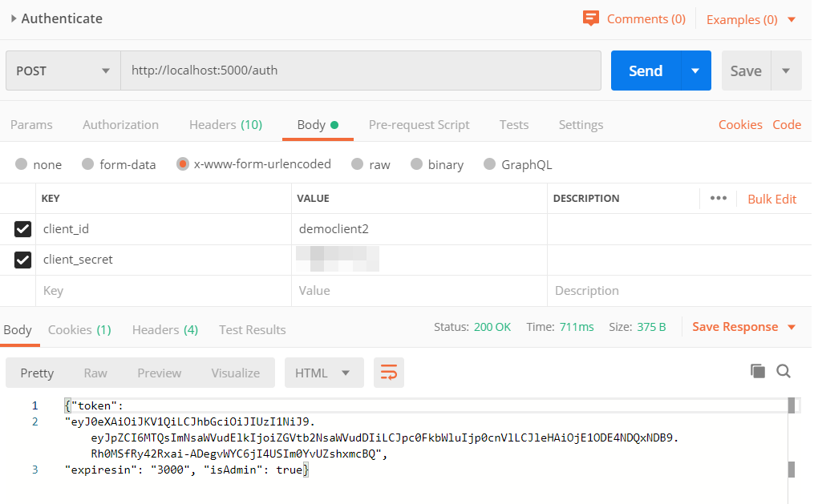Open the three-dot options menu in KEY row
This screenshot has width=814, height=504.
click(x=718, y=198)
